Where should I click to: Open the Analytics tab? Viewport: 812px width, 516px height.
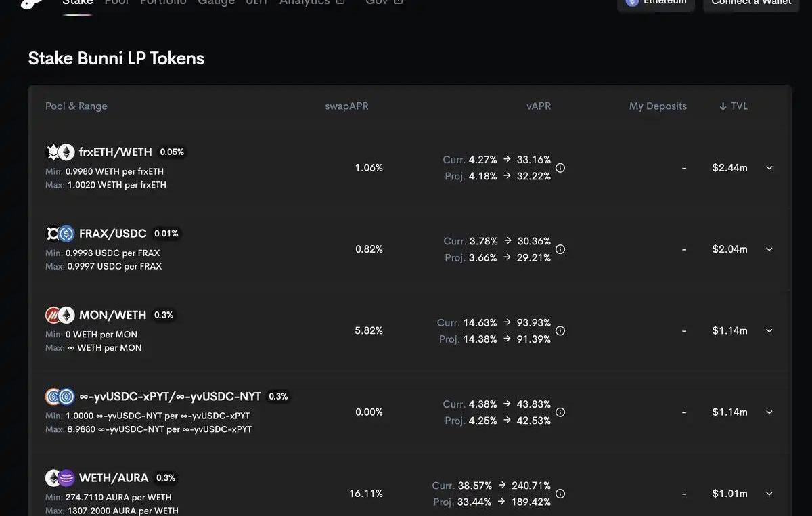(x=312, y=3)
